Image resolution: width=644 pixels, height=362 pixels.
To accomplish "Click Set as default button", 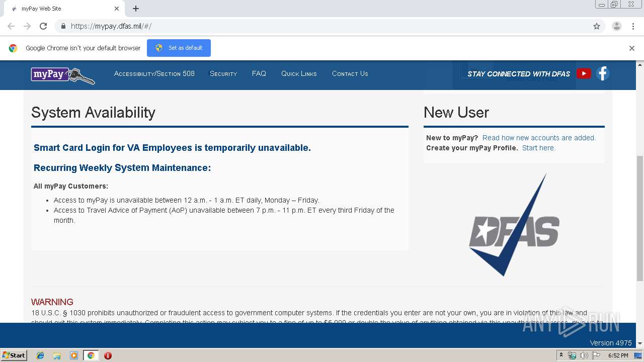I will point(179,48).
